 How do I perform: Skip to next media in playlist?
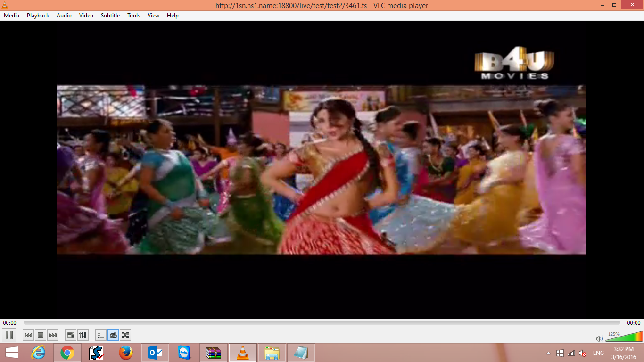(53, 335)
